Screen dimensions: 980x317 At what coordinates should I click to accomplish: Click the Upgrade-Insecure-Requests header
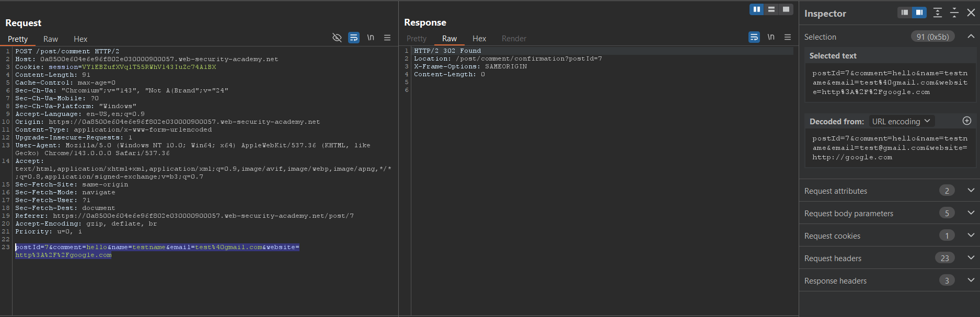[74, 137]
